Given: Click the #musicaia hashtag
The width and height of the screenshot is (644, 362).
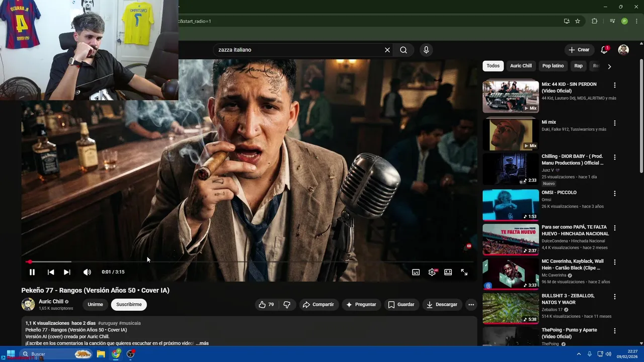Looking at the screenshot, I should pos(130,323).
